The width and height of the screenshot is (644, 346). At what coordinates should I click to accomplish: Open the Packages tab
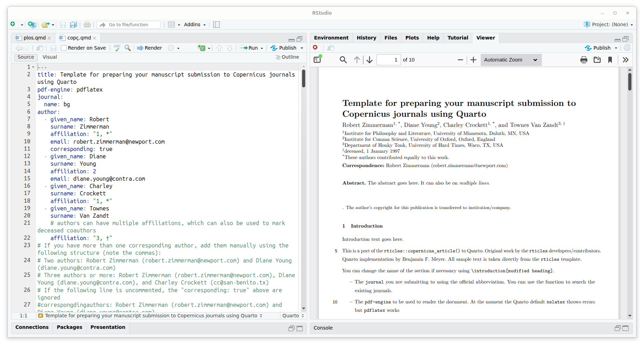pyautogui.click(x=69, y=327)
